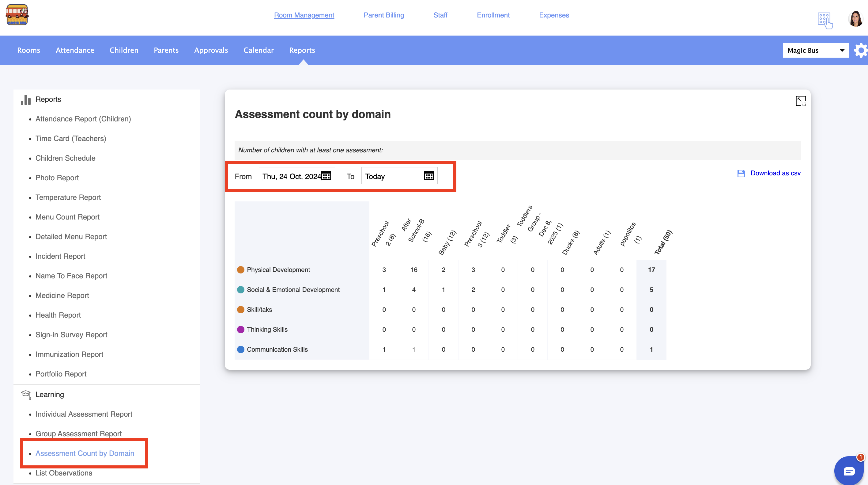
Task: Switch to the Attendance tab
Action: click(75, 50)
